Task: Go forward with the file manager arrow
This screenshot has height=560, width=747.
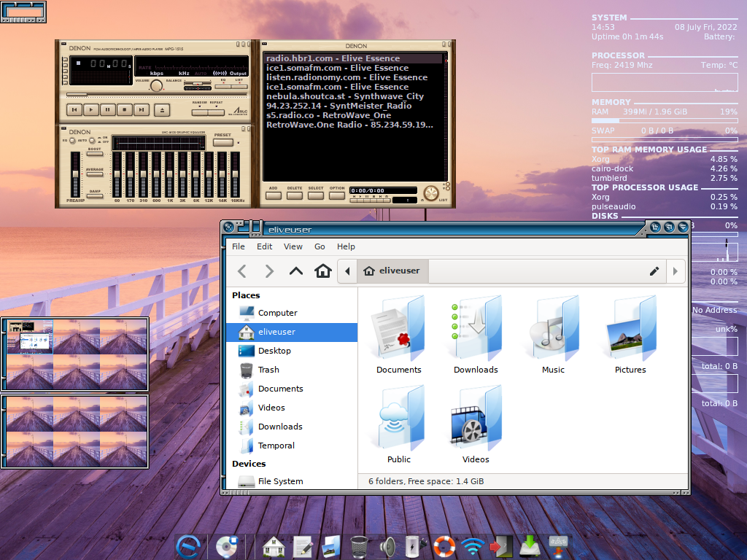Action: pos(269,271)
